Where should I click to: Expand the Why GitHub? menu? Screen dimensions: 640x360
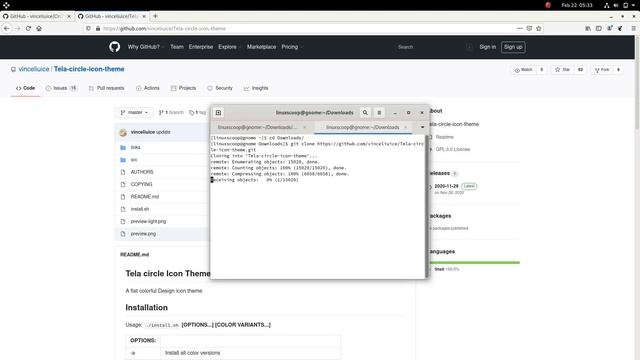(146, 47)
